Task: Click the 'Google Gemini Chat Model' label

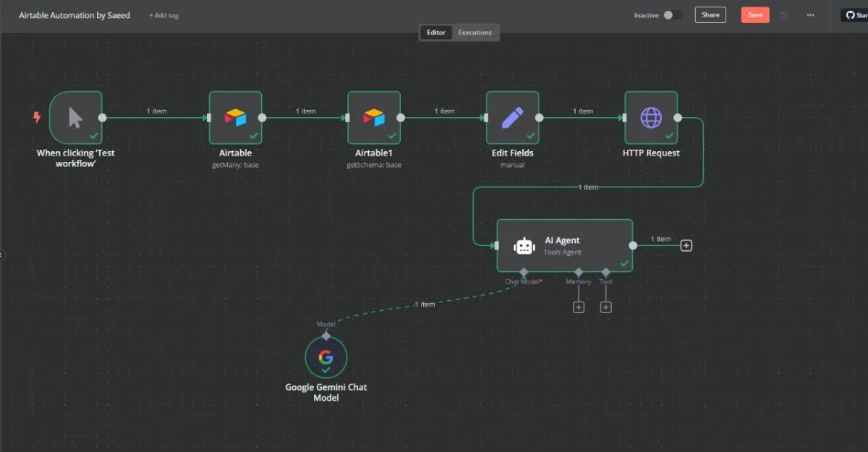Action: [x=326, y=392]
